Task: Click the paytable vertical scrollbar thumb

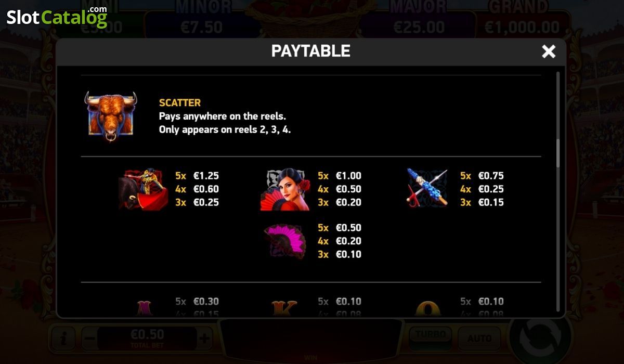Action: tap(558, 153)
